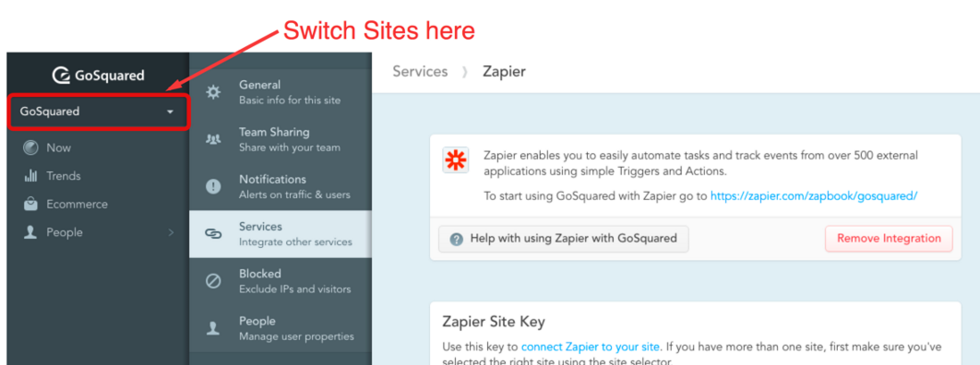Click the Services link chain icon

(213, 234)
